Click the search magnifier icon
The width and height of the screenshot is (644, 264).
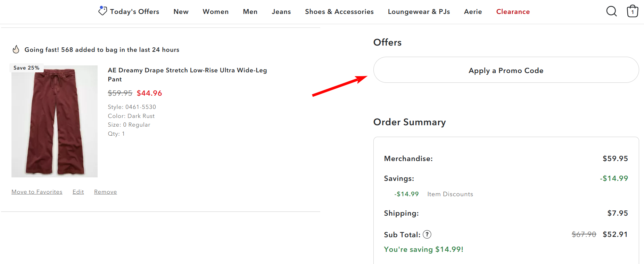click(611, 11)
